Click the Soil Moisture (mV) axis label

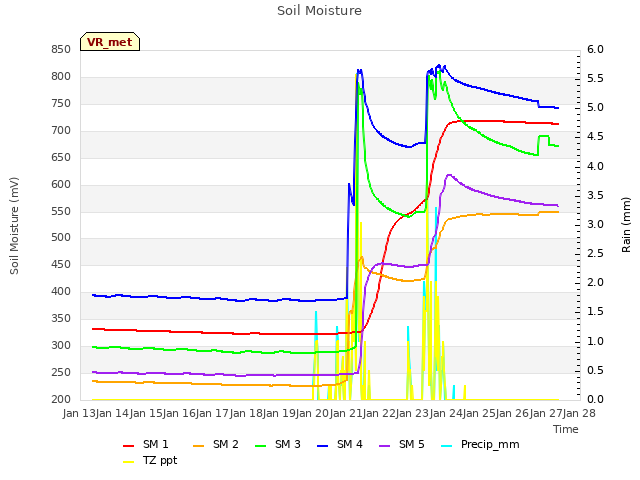(x=14, y=226)
